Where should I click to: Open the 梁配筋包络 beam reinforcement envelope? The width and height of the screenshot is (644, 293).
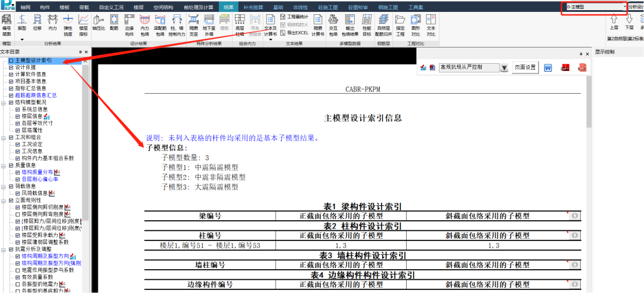tap(160, 25)
